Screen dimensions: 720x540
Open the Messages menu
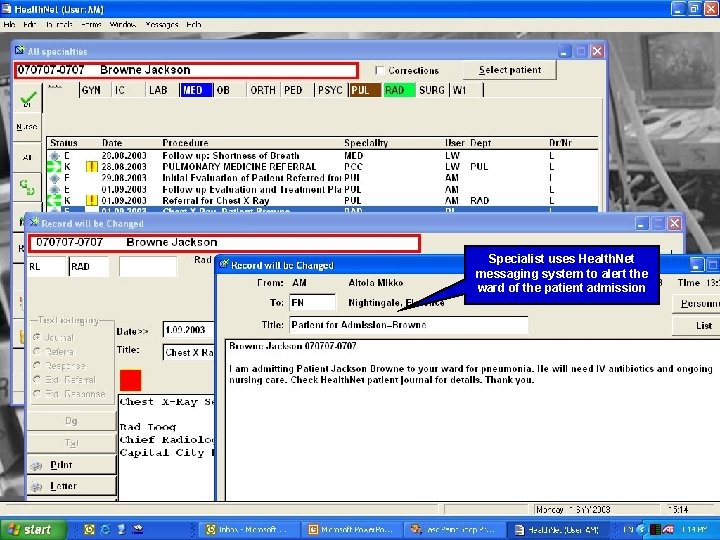pos(162,24)
